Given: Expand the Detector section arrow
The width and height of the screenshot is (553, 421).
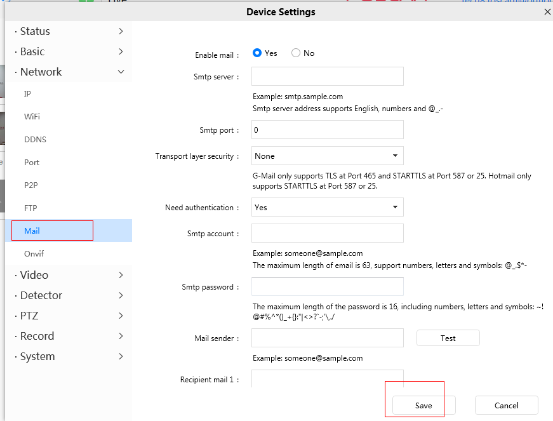Looking at the screenshot, I should pyautogui.click(x=121, y=295).
